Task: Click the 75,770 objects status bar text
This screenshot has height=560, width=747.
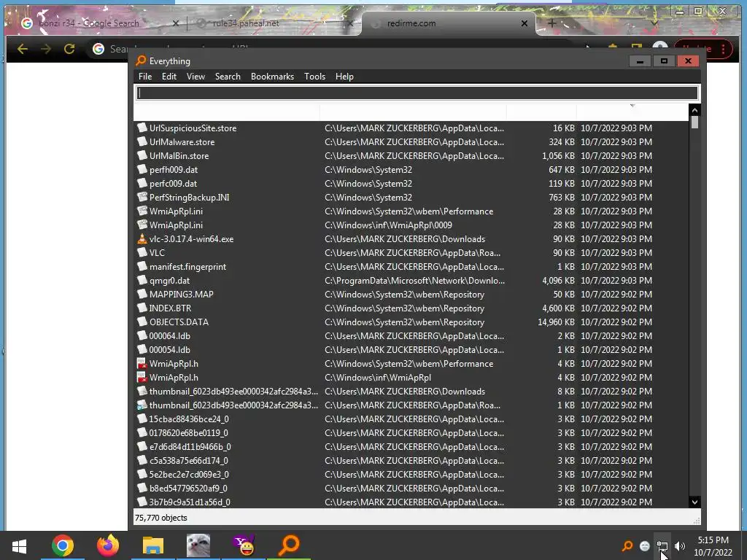Action: coord(161,518)
